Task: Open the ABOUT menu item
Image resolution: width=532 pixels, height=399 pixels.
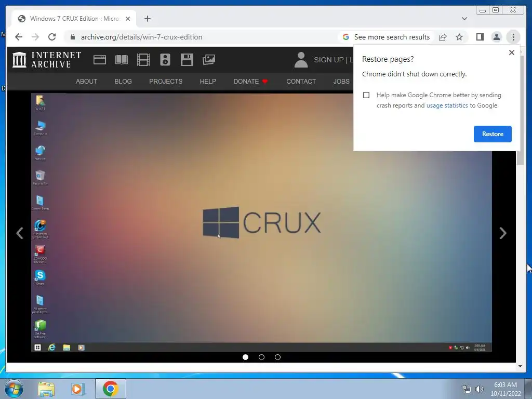Action: tap(87, 82)
